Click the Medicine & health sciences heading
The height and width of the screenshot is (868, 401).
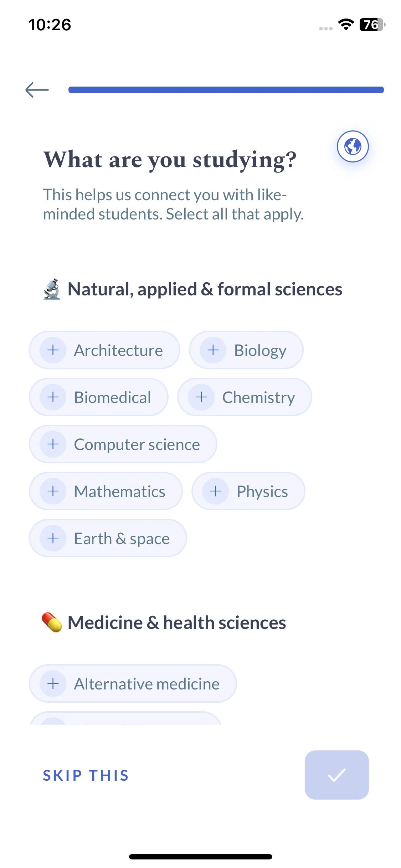click(177, 622)
